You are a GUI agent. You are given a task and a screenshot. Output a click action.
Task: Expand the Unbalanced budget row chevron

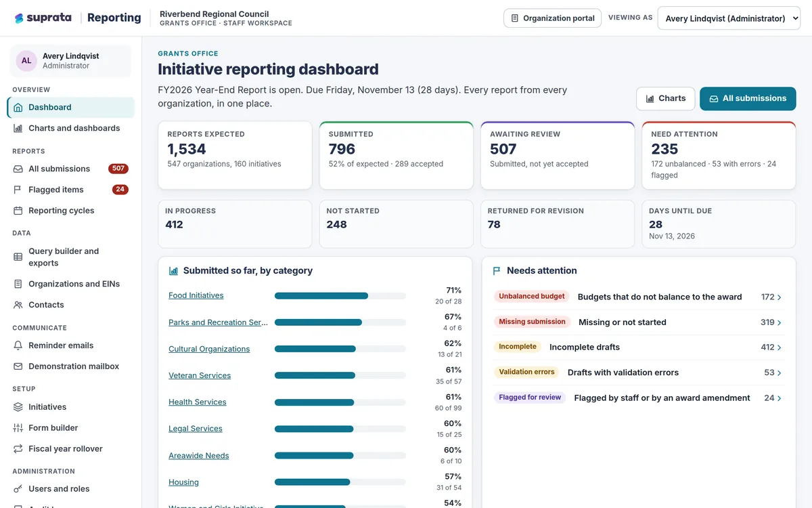tap(780, 297)
